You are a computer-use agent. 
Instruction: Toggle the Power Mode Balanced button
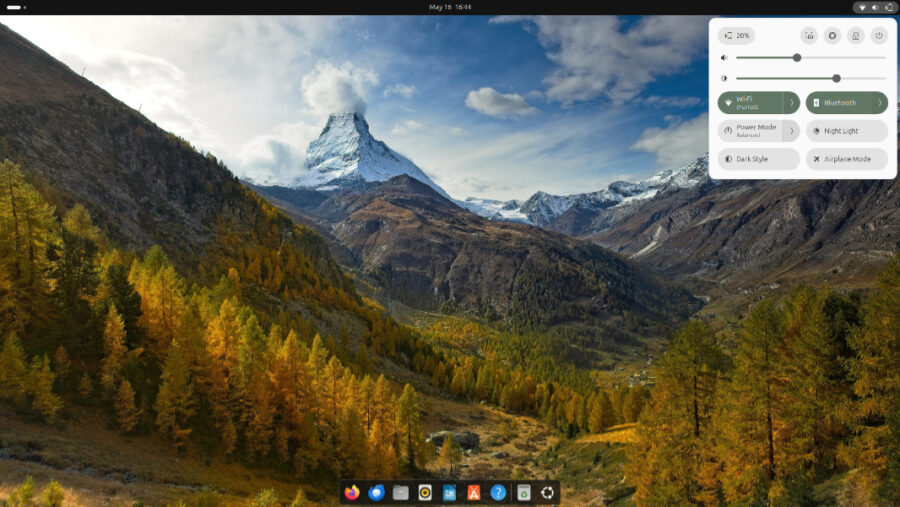click(750, 131)
